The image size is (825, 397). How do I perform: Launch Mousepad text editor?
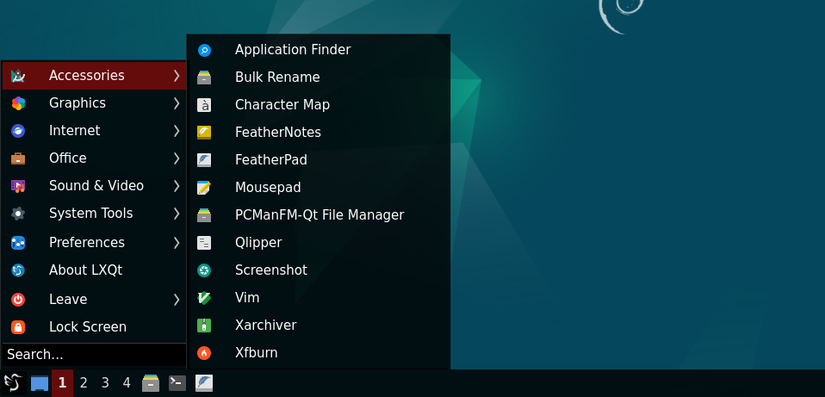pyautogui.click(x=318, y=187)
